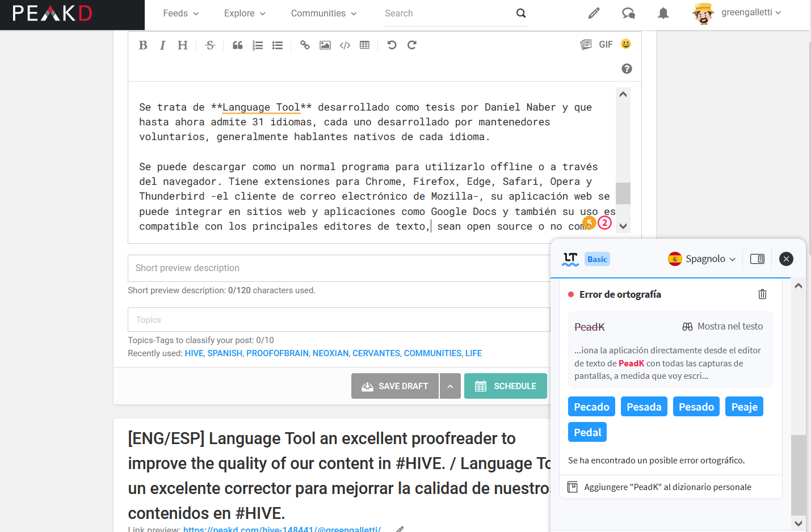Toggle LanguageTool side panel view

coord(757,259)
